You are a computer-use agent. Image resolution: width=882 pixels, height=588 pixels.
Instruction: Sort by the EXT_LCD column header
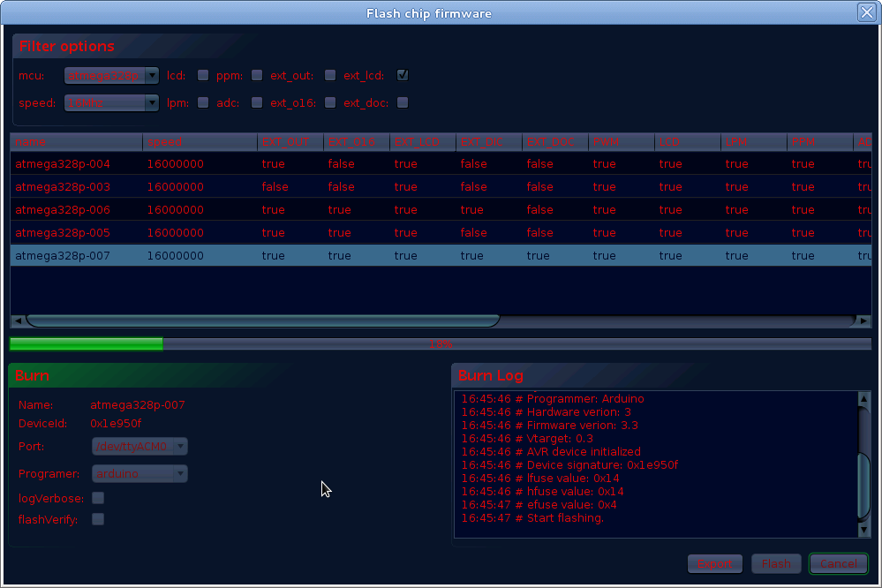(x=423, y=142)
